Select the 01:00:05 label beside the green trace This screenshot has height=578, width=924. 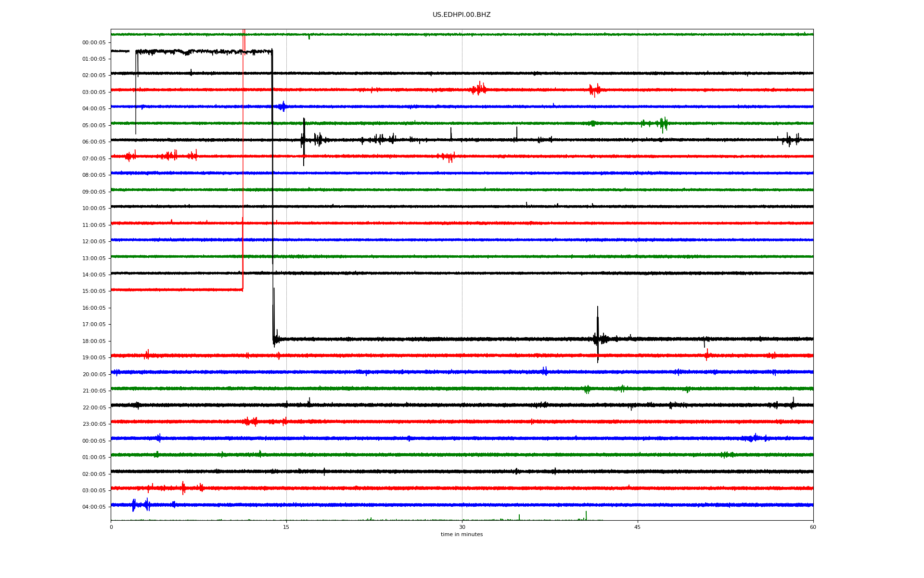click(x=94, y=457)
